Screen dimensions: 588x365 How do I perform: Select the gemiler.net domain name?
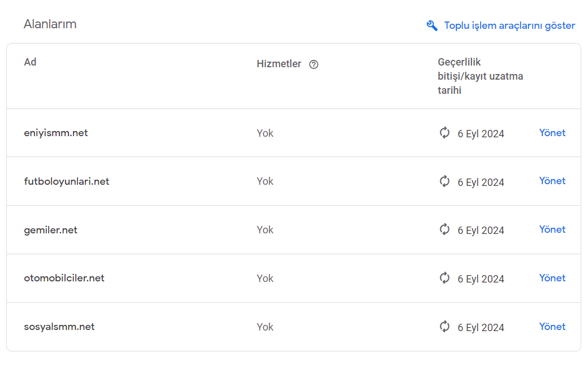(x=51, y=230)
